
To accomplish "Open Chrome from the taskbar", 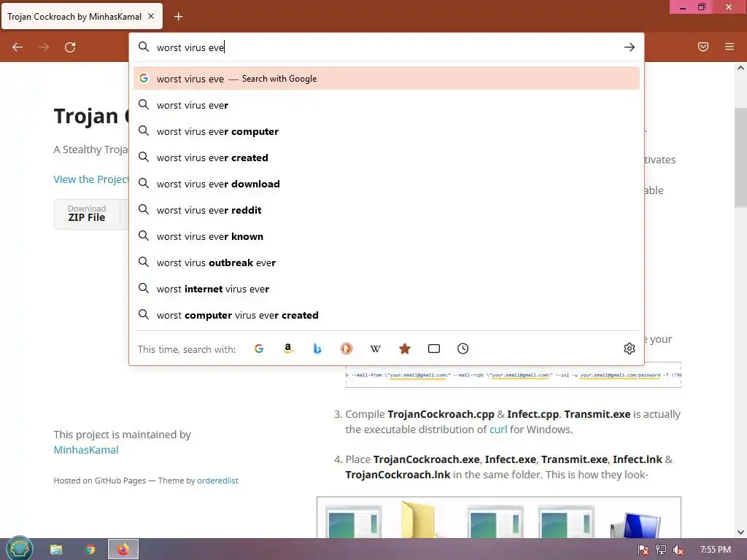I will pos(90,550).
